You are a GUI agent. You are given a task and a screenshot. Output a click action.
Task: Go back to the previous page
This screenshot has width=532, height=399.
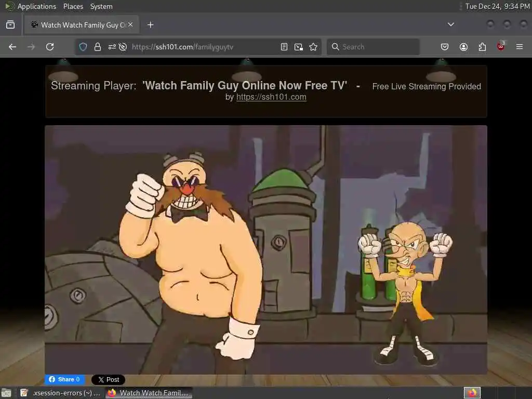coord(12,47)
